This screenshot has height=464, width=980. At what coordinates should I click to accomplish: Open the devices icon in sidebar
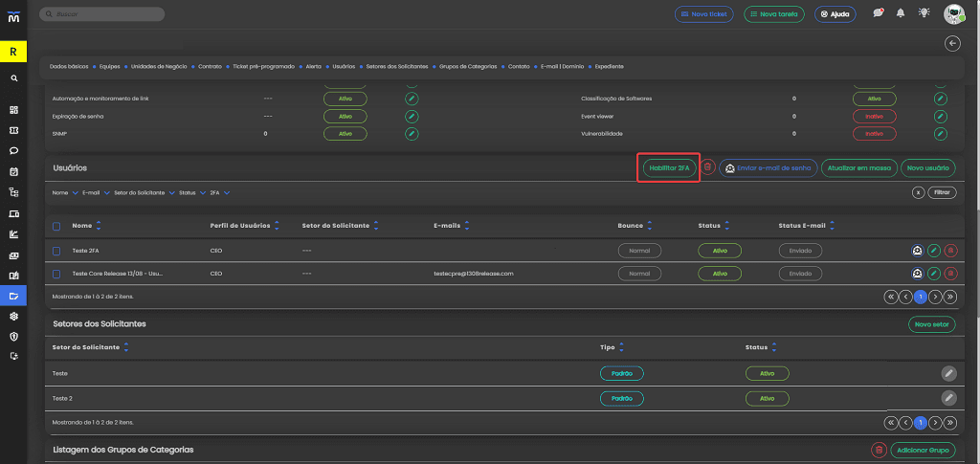13,213
